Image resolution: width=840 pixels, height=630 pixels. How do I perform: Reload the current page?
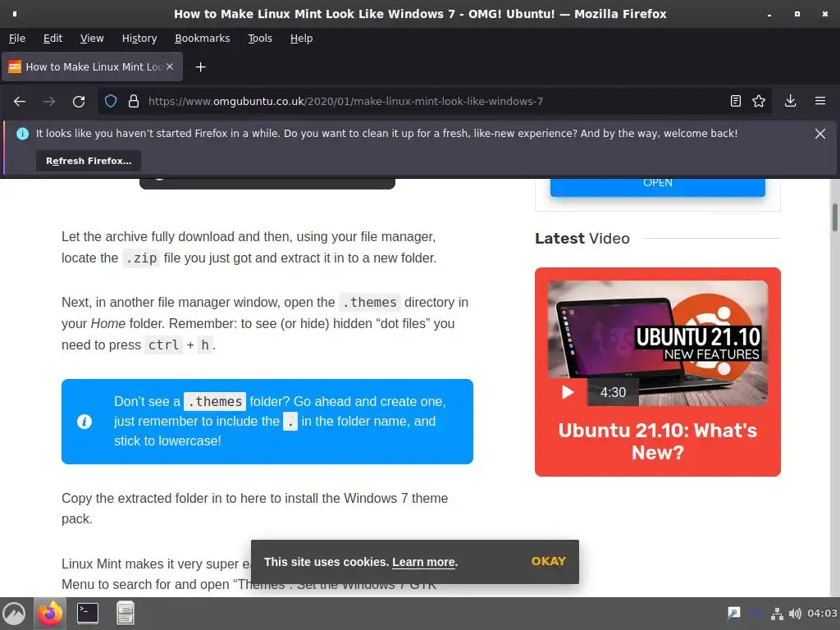79,101
